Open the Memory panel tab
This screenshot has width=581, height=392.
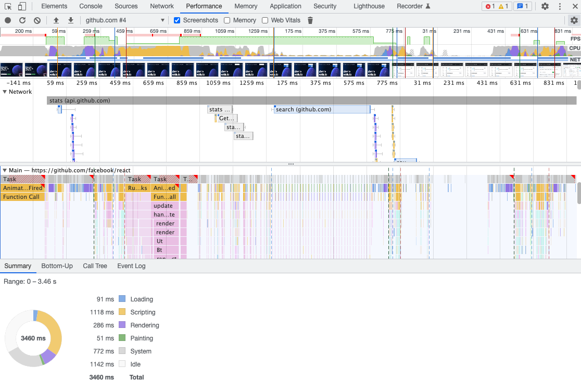click(x=246, y=6)
